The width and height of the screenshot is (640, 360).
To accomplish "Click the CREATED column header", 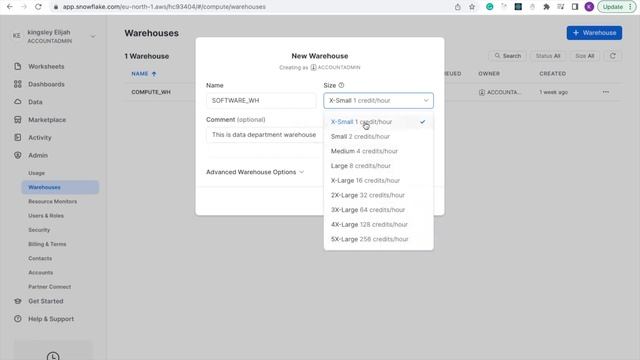I will coord(552,74).
